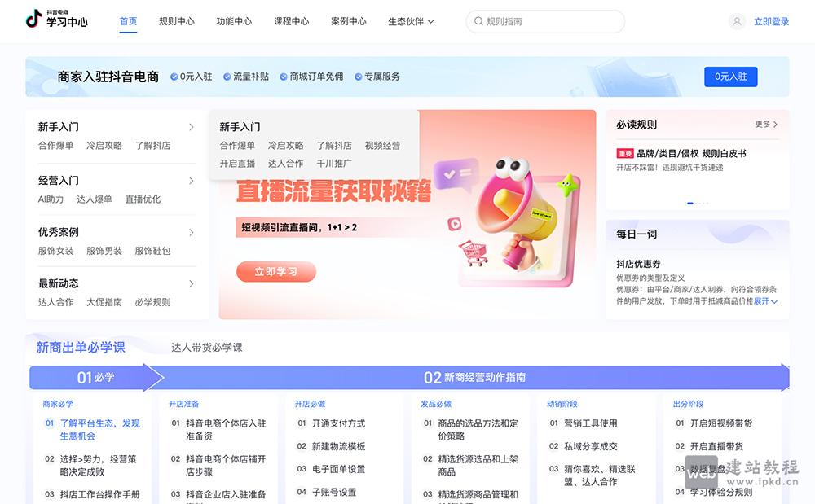
Task: Click the 专属服务 benefit icon
Action: (358, 76)
